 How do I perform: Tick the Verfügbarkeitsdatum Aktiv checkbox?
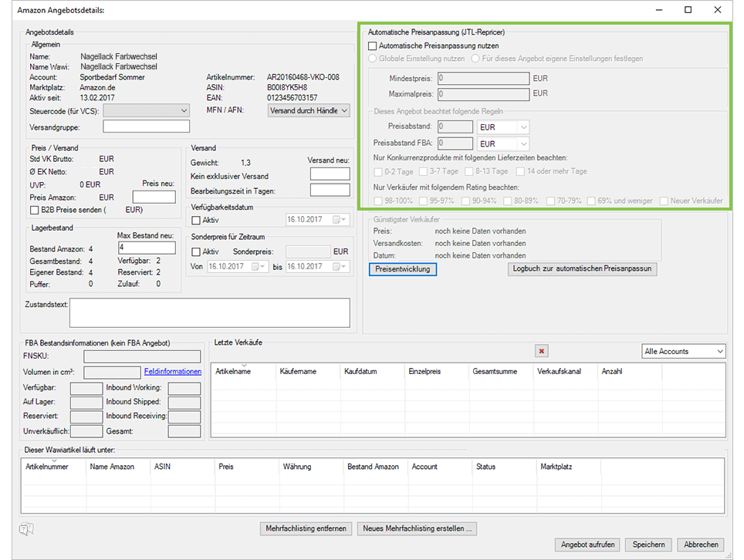[x=196, y=221]
